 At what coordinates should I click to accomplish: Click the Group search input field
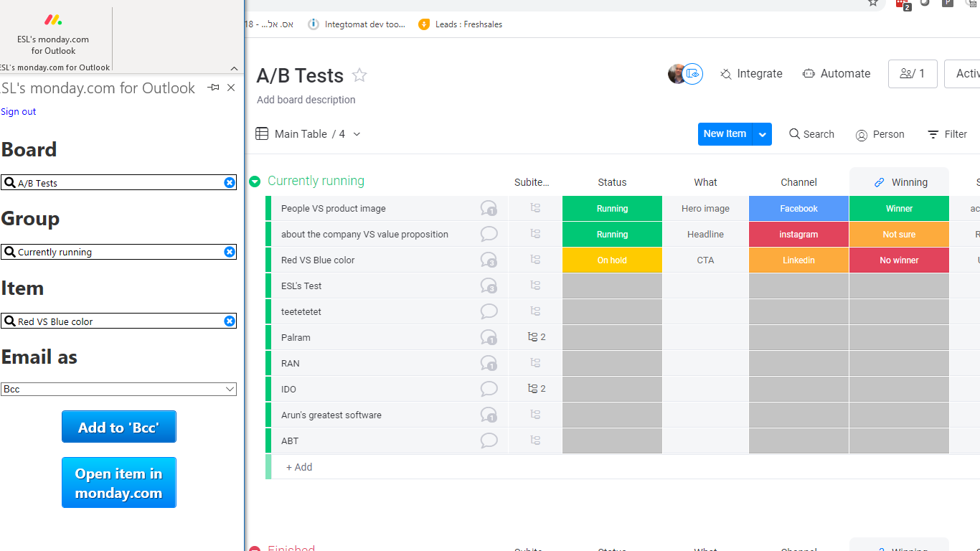[x=115, y=252]
